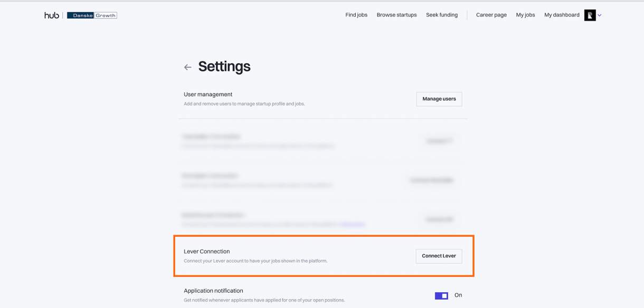Go to the Career page
644x308 pixels.
tap(491, 15)
